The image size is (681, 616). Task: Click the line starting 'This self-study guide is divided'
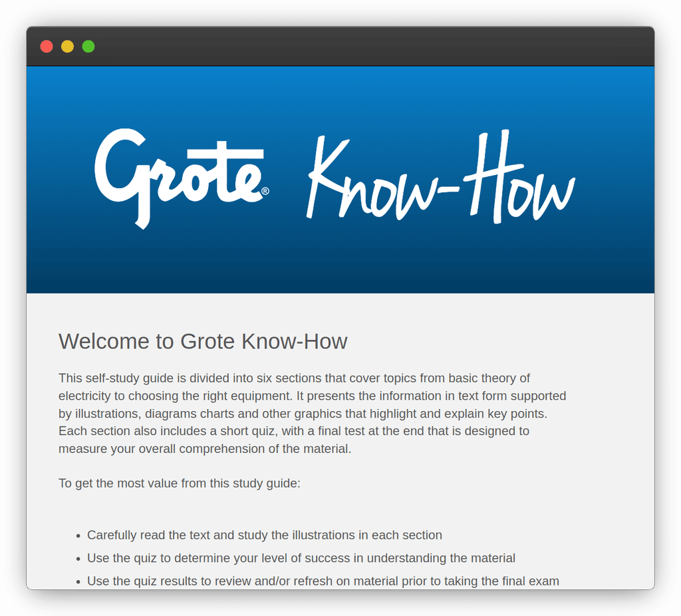(x=294, y=379)
